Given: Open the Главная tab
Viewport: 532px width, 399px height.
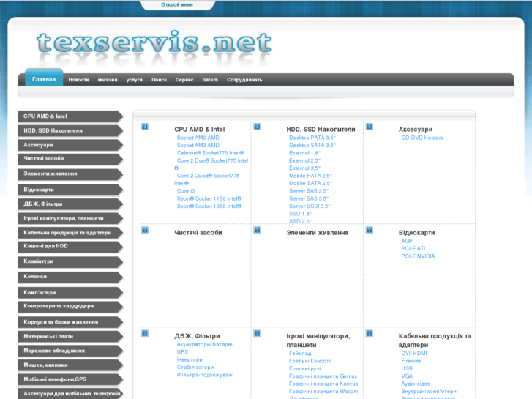Looking at the screenshot, I should pyautogui.click(x=44, y=79).
